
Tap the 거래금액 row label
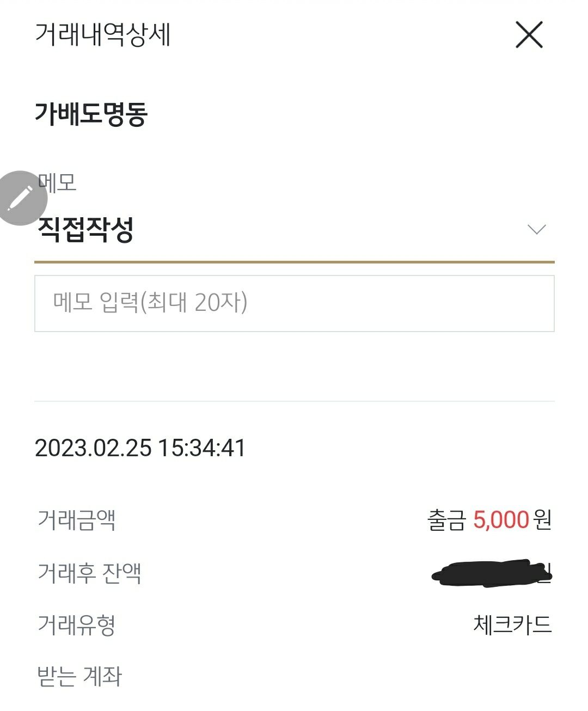pyautogui.click(x=76, y=519)
